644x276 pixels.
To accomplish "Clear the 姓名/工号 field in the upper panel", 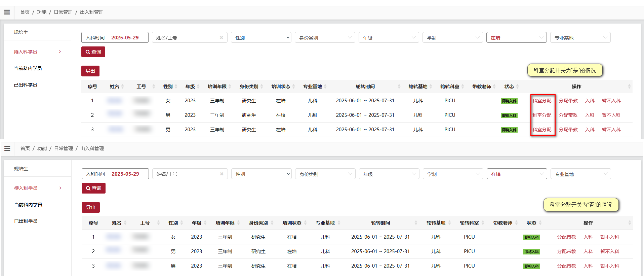I will tap(222, 38).
